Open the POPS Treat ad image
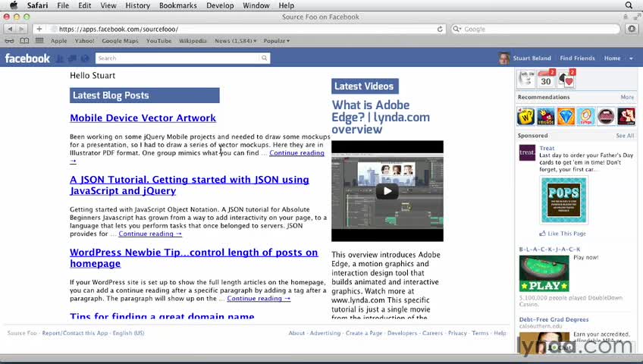The width and height of the screenshot is (643, 364). [564, 200]
